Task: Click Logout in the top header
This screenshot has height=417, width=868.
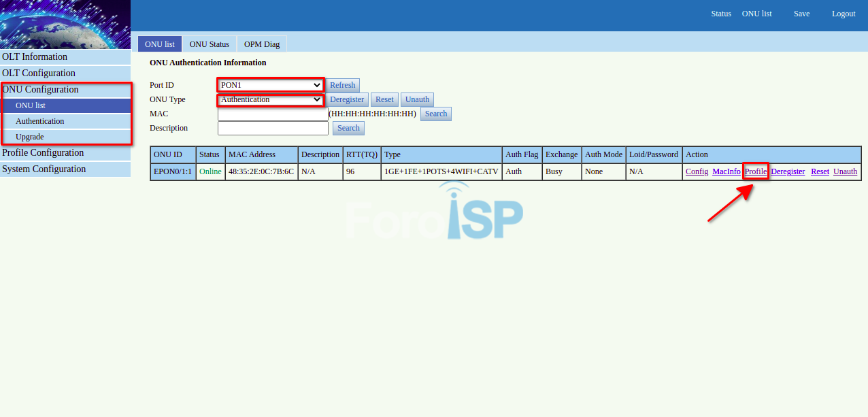Action: click(x=843, y=14)
